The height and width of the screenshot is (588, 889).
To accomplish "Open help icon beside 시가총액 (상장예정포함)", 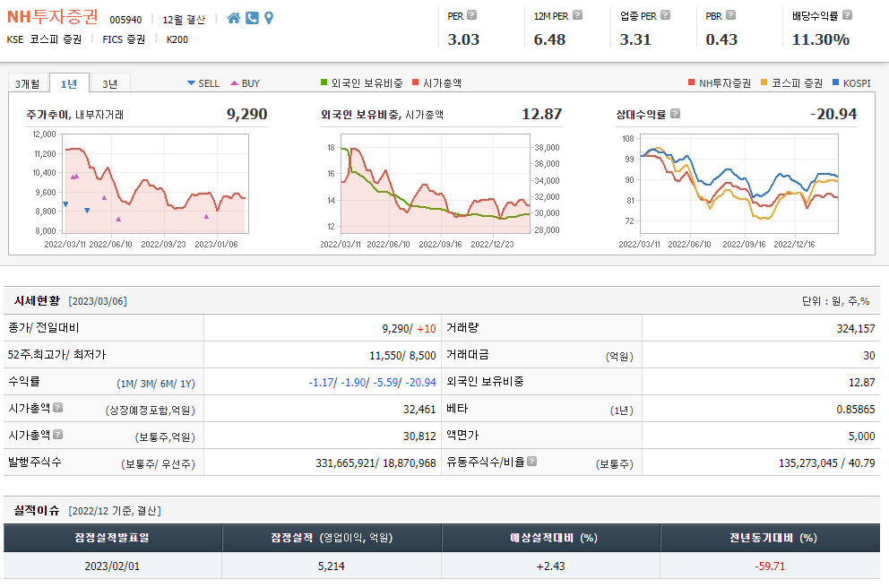I will (x=58, y=407).
